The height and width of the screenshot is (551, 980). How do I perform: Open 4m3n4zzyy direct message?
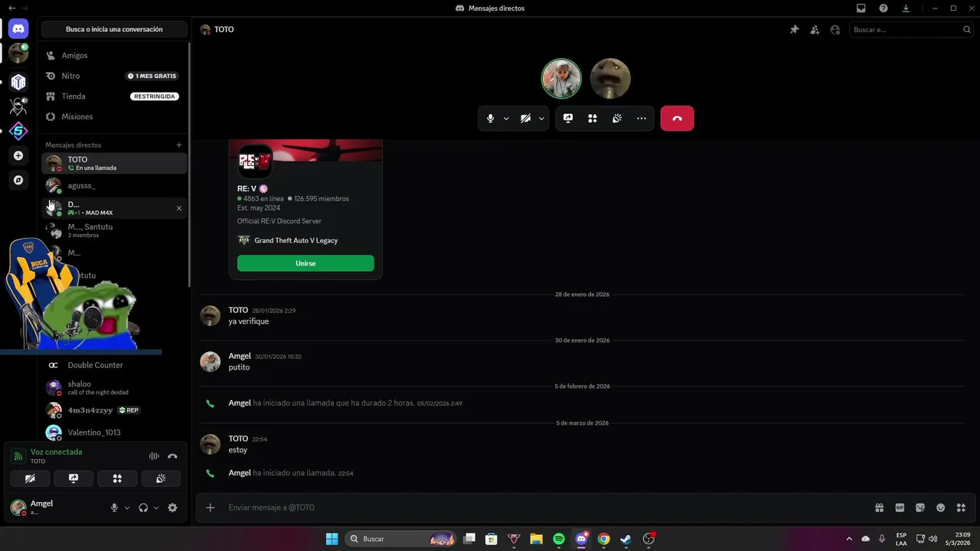pyautogui.click(x=114, y=410)
